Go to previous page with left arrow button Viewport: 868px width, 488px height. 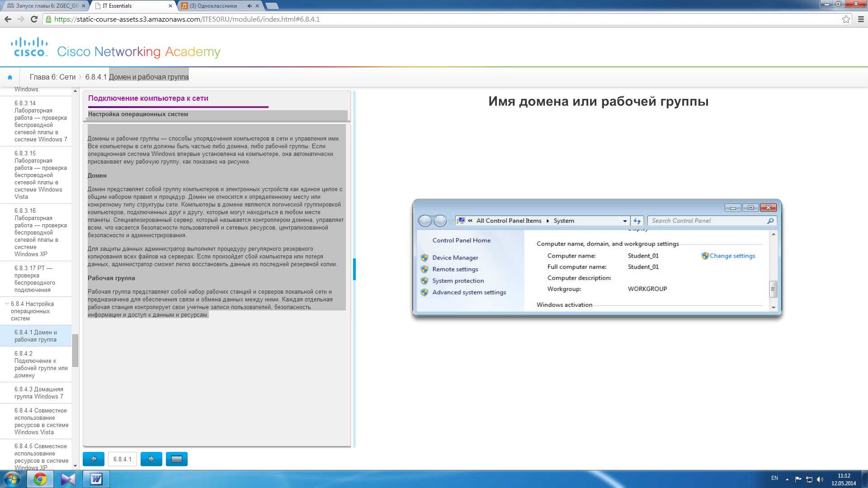[94, 459]
